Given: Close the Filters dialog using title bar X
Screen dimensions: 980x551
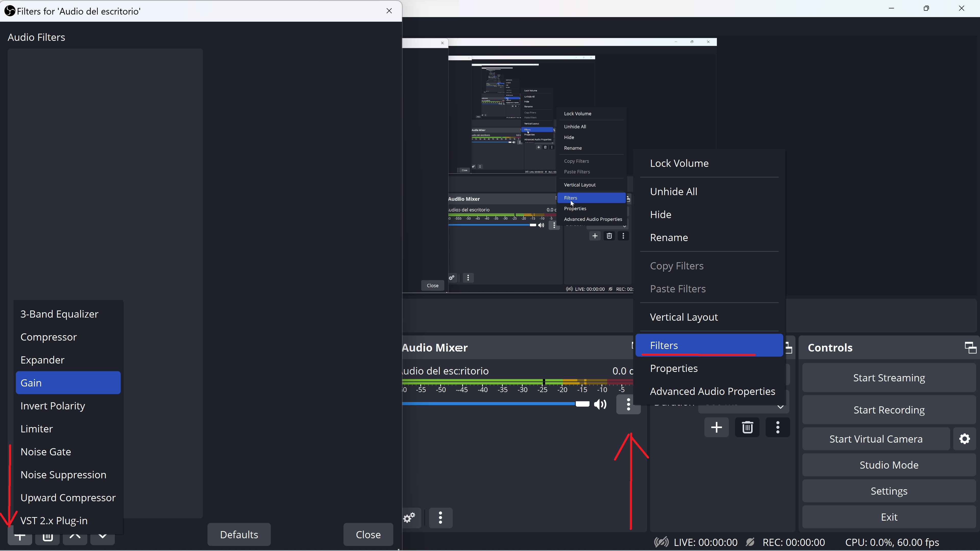Looking at the screenshot, I should click(389, 11).
